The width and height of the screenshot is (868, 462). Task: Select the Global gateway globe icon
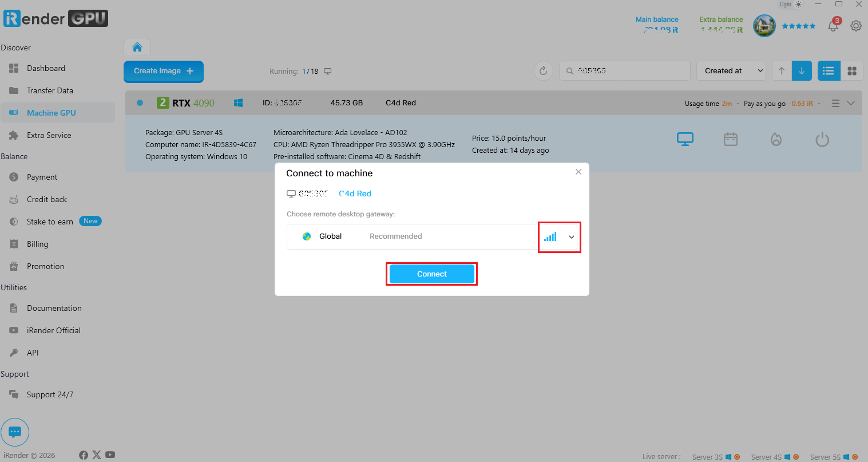tap(307, 236)
